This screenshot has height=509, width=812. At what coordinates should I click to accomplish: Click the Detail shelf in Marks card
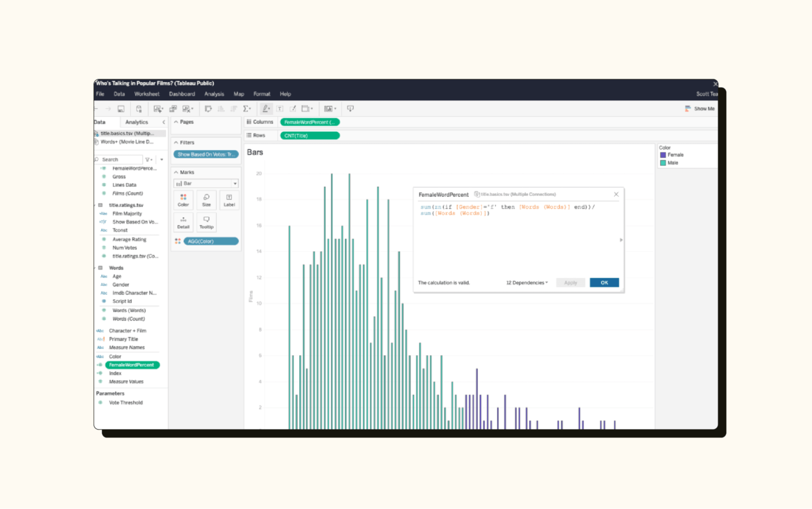coord(183,222)
